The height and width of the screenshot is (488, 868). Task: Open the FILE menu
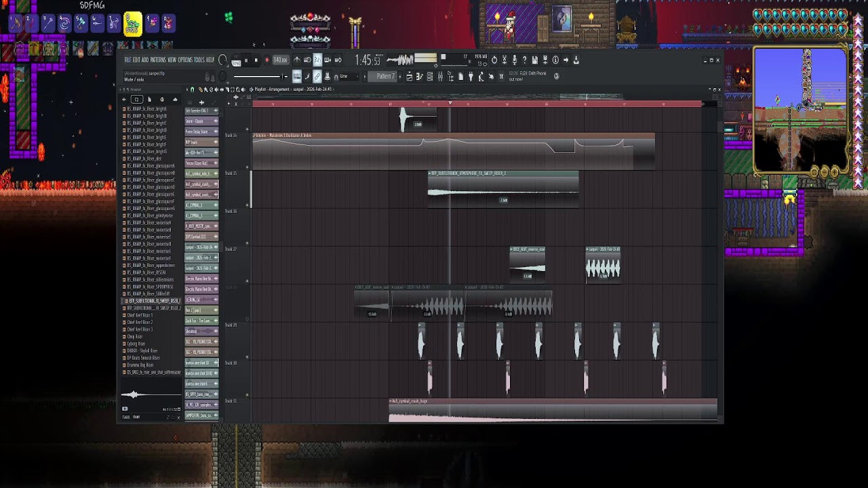point(127,60)
